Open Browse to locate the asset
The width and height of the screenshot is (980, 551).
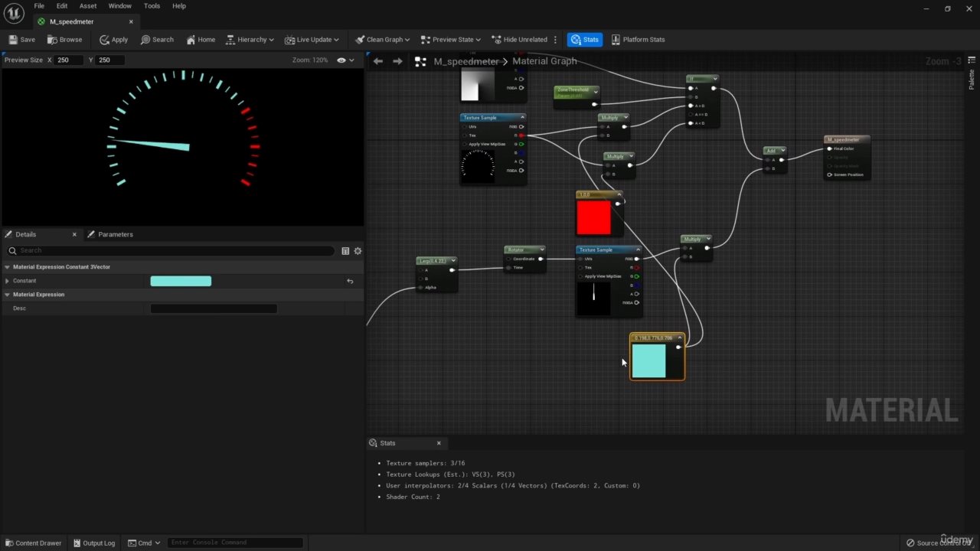(x=65, y=40)
